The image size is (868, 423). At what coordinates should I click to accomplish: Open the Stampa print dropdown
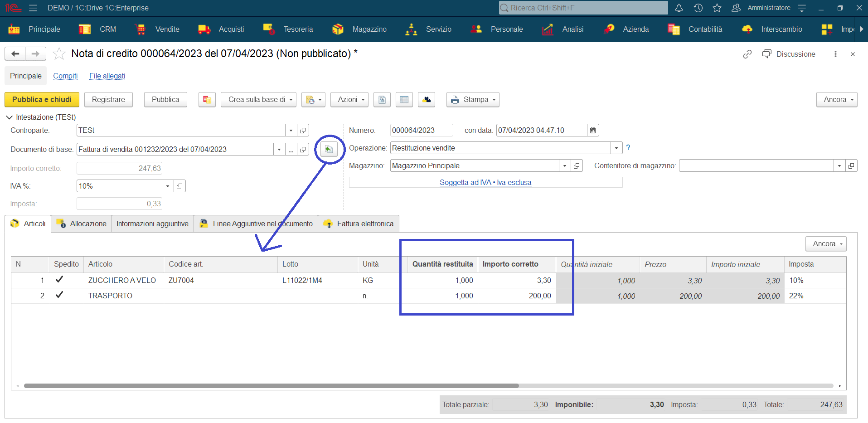(x=473, y=100)
